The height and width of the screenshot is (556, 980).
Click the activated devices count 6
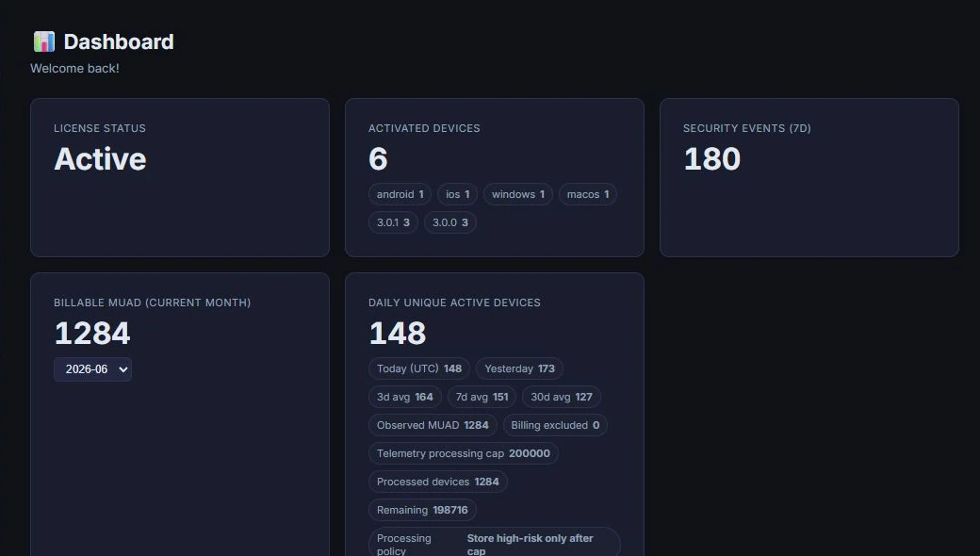click(378, 158)
